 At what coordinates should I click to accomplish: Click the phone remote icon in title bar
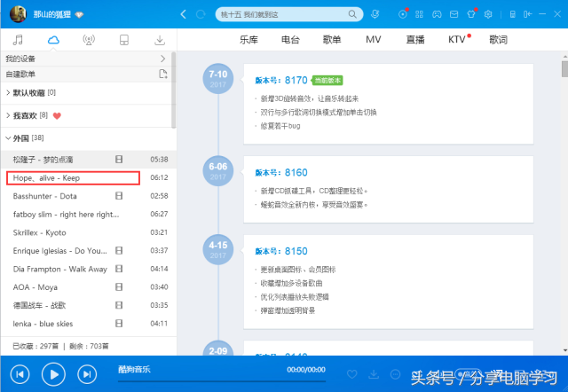[x=513, y=14]
